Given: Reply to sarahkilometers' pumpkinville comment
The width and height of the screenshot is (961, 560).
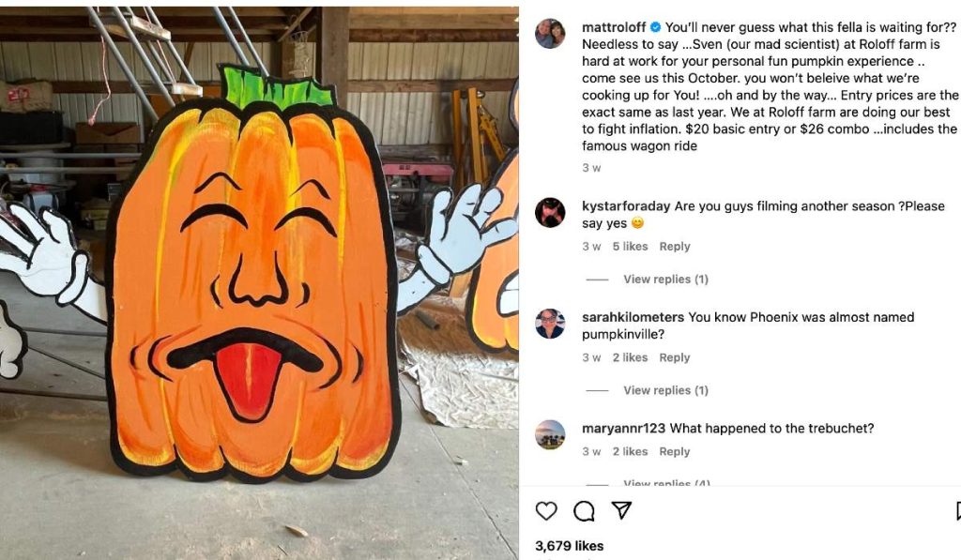Looking at the screenshot, I should pyautogui.click(x=674, y=357).
